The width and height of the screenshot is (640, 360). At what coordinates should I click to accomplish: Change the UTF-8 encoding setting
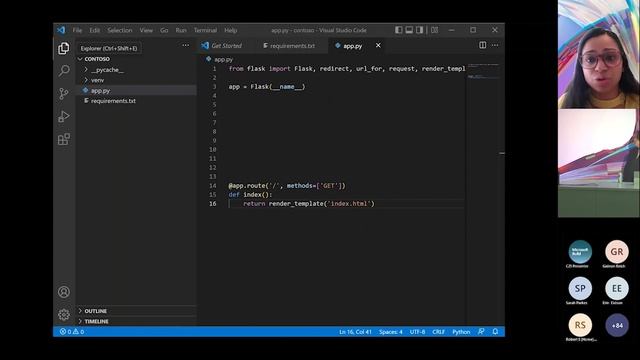[418, 332]
